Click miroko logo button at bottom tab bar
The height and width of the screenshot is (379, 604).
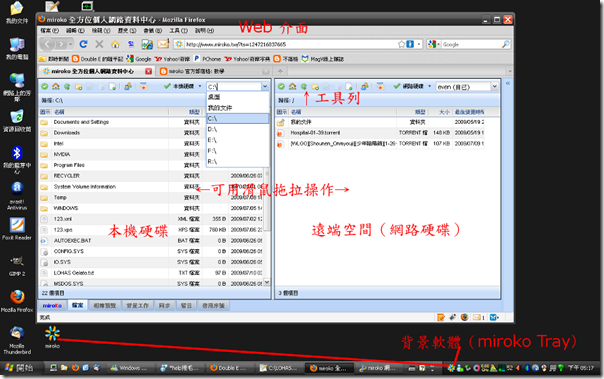coord(52,306)
